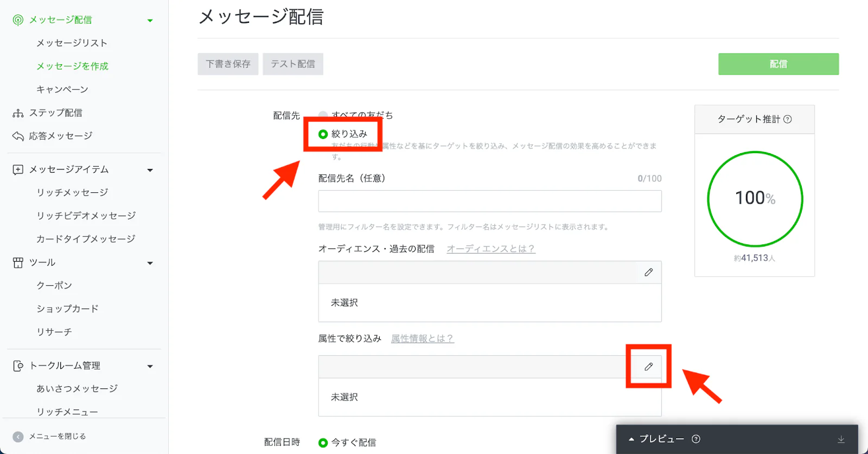Collapse the メッセージアイテム sidebar section
Viewport: 868px width, 454px height.
click(150, 170)
